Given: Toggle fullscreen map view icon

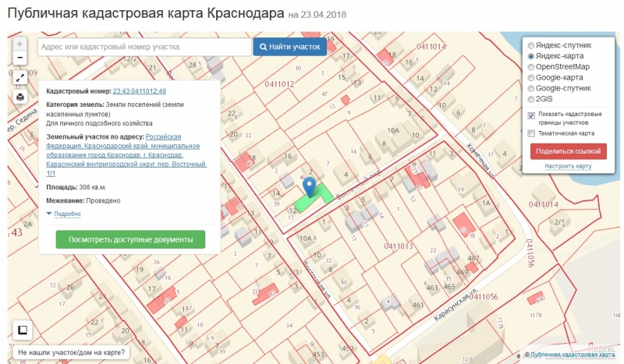Looking at the screenshot, I should [x=20, y=78].
